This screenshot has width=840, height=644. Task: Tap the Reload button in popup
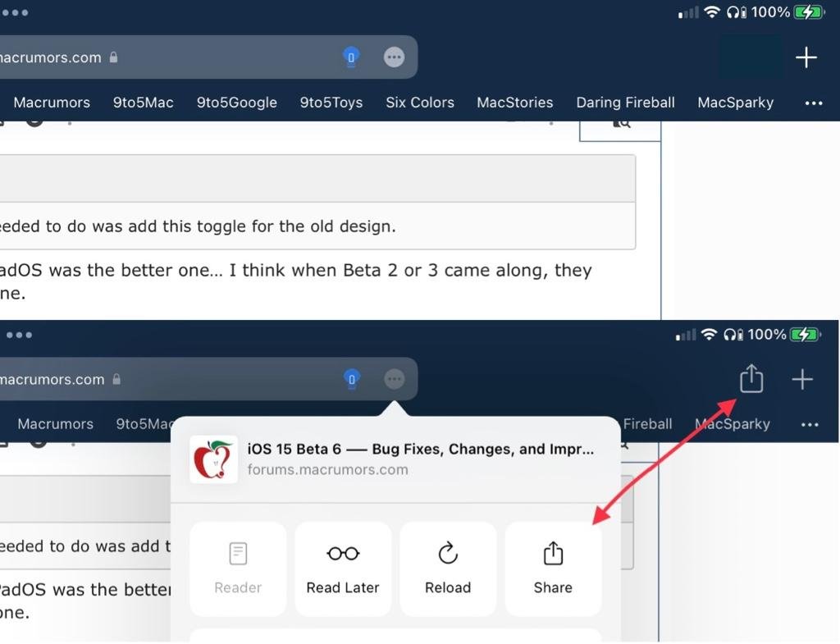coord(448,569)
